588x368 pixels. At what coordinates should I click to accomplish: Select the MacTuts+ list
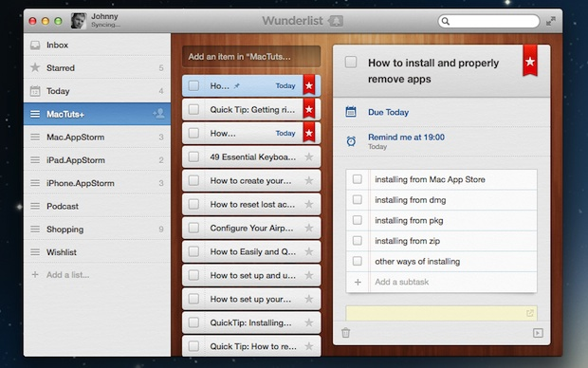coord(97,114)
